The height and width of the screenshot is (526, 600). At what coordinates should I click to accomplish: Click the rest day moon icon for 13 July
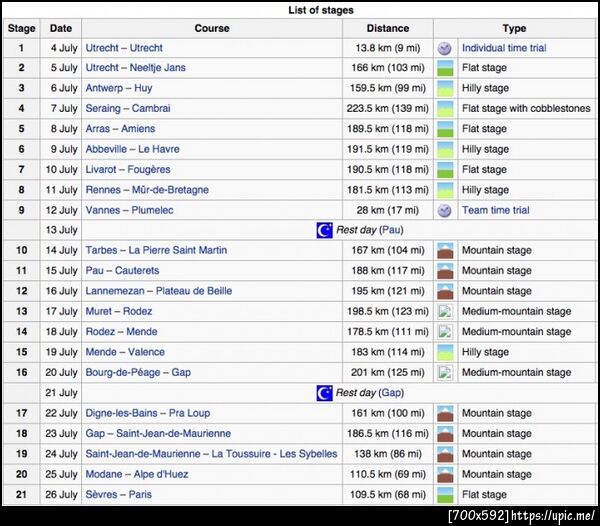click(x=324, y=230)
